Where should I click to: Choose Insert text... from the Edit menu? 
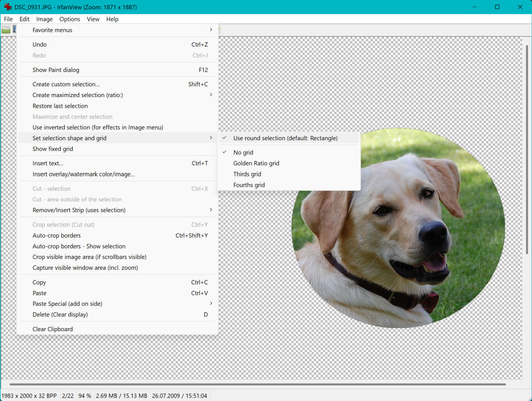tap(48, 164)
